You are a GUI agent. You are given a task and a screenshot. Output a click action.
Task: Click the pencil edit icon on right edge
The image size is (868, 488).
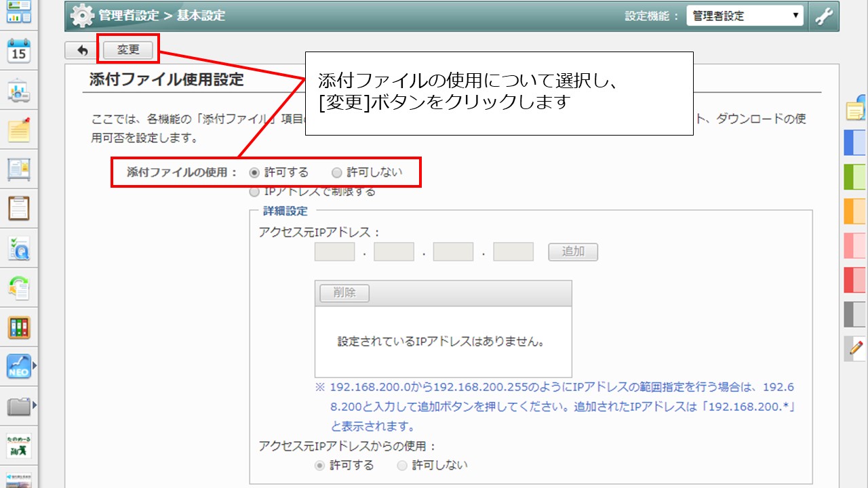click(856, 348)
